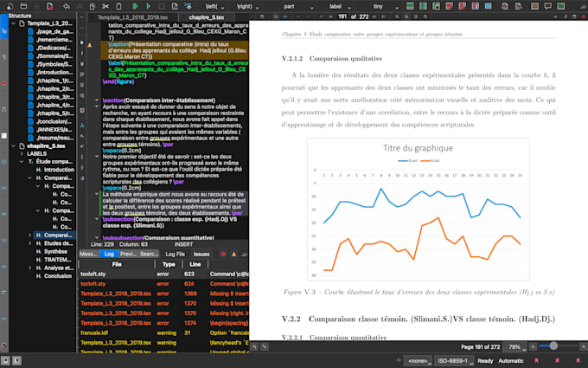Click the Stop compile square icon
This screenshot has height=368, width=588.
[x=162, y=6]
